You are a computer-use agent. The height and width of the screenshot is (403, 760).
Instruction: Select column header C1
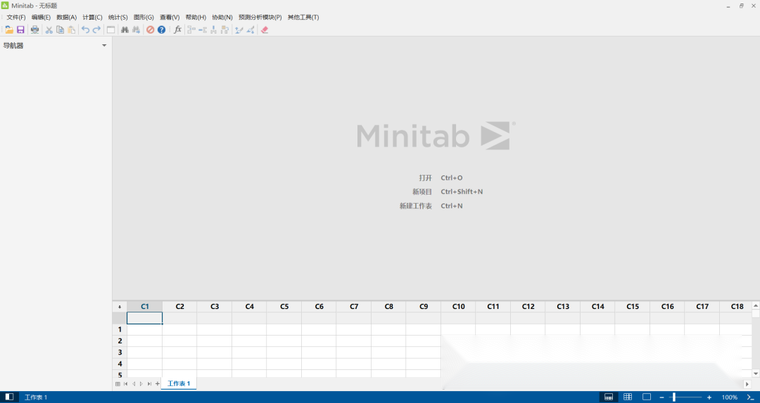coord(144,306)
